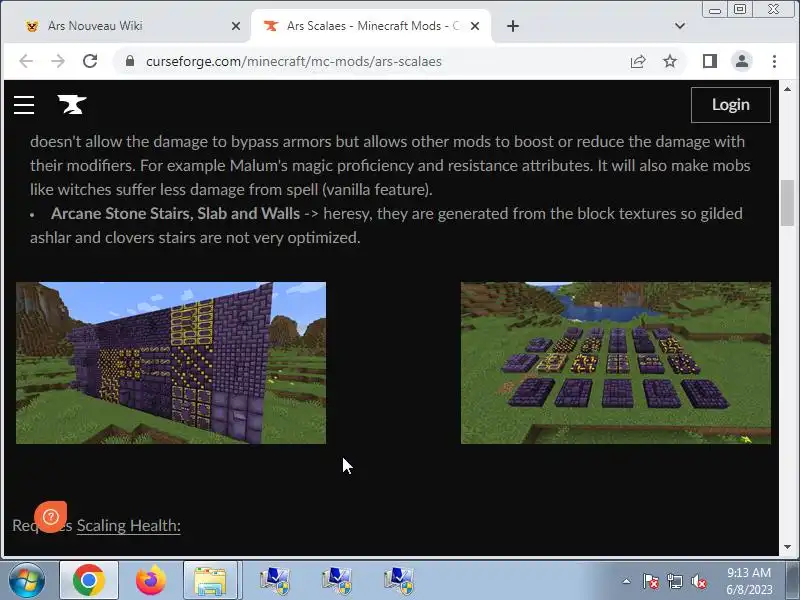Click the scrollbar up arrow
800x600 pixels.
click(x=787, y=89)
